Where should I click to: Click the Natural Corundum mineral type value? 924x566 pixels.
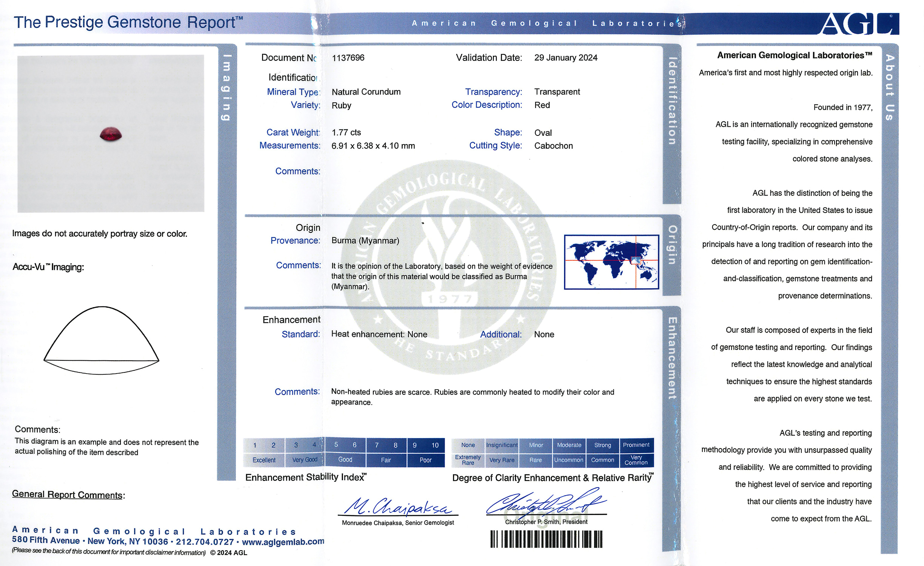[x=366, y=92]
